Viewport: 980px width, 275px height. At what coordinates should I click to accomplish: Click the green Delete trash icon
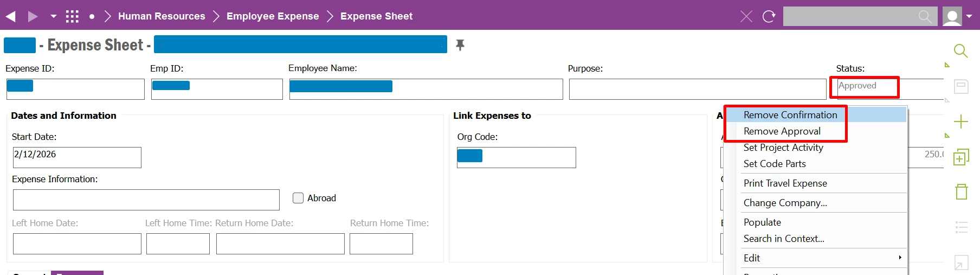pos(961,191)
